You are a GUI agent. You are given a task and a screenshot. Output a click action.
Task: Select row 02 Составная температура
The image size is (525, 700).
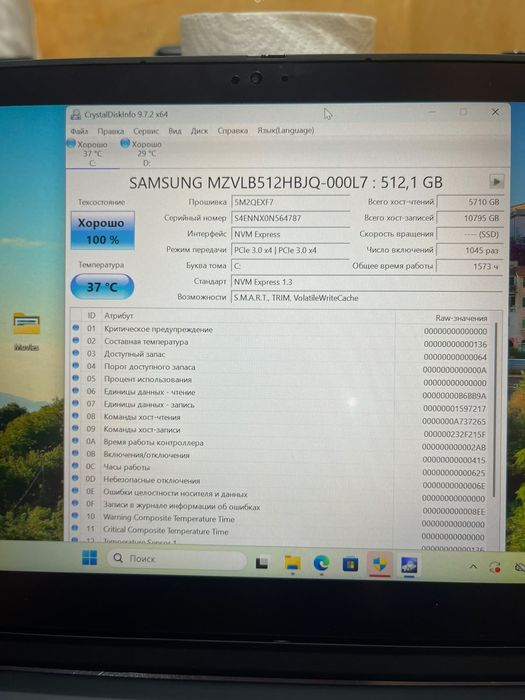(x=281, y=342)
